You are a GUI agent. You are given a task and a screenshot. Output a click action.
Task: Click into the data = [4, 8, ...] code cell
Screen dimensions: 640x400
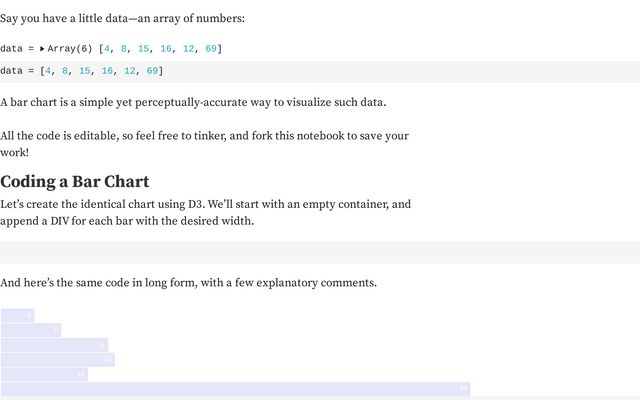320,71
